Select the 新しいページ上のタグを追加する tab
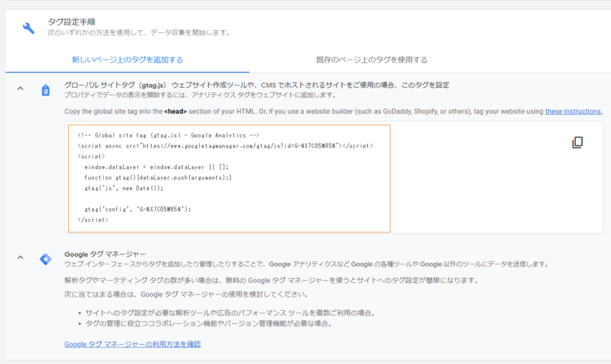The image size is (611, 364). pos(128,60)
